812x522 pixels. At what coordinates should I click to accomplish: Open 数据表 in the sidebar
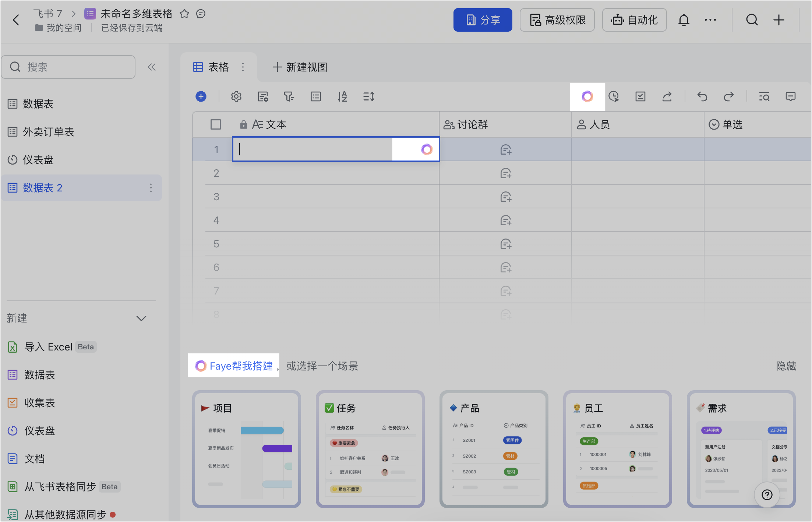(81, 104)
